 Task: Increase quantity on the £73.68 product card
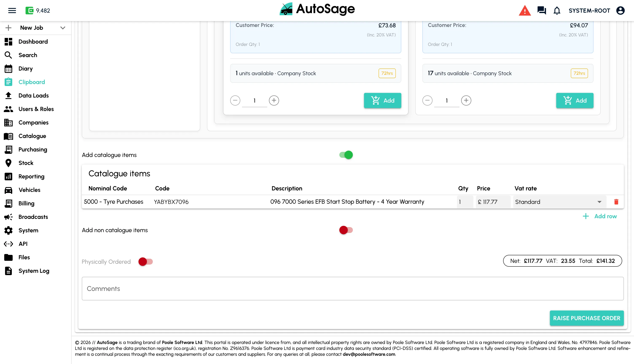(x=274, y=100)
